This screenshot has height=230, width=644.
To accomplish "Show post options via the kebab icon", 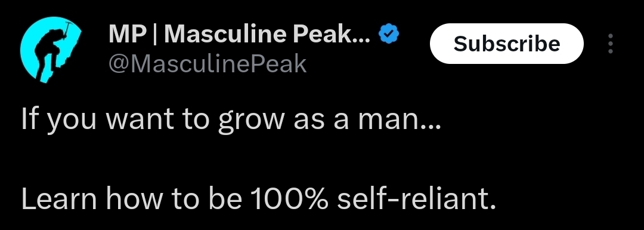I will [611, 44].
